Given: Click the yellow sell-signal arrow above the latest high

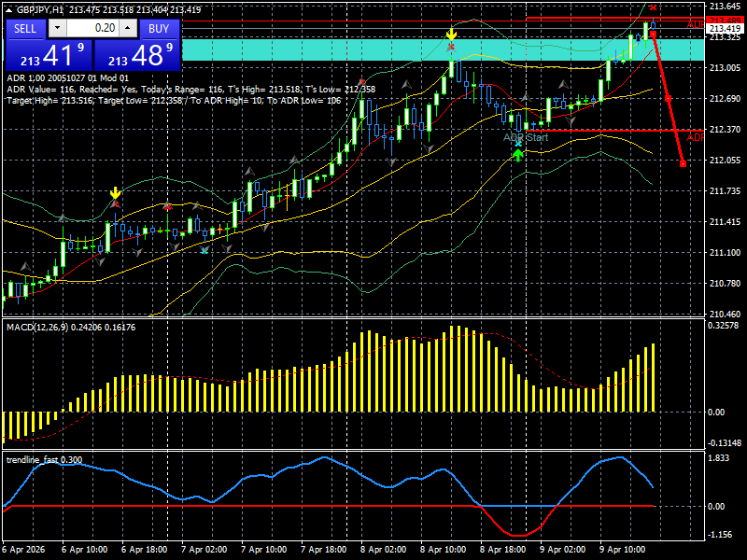Looking at the screenshot, I should (x=451, y=34).
